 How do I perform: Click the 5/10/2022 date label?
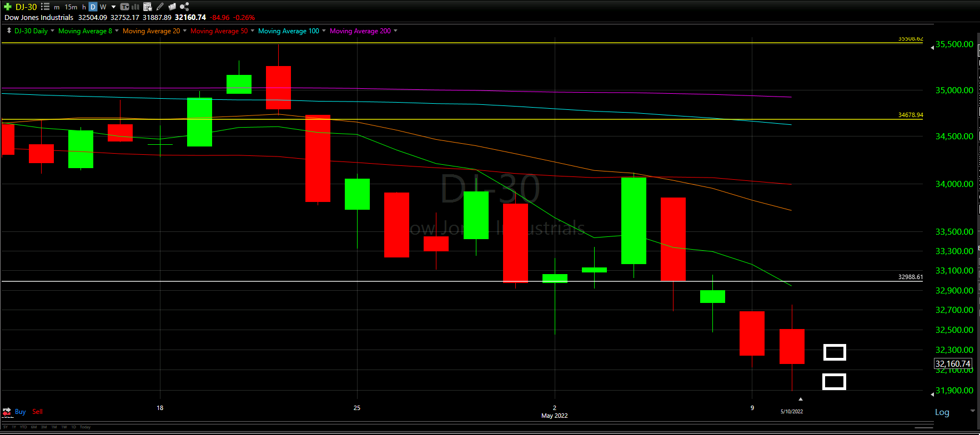click(792, 412)
